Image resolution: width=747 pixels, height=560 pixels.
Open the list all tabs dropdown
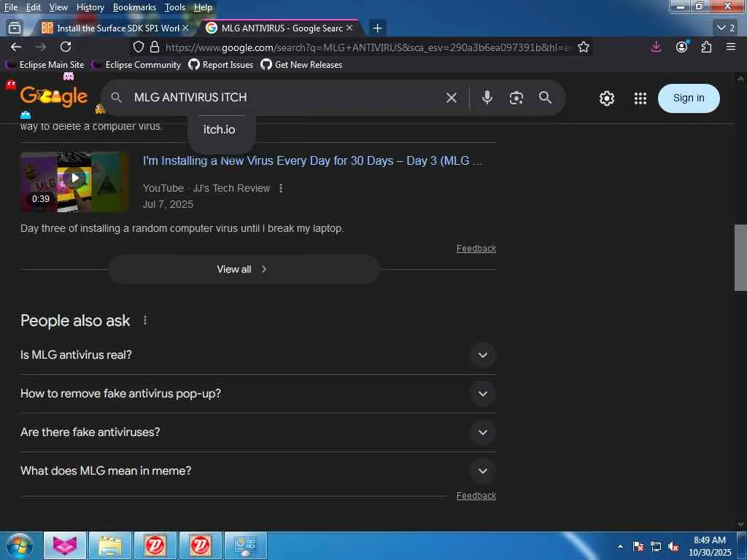[x=726, y=28]
